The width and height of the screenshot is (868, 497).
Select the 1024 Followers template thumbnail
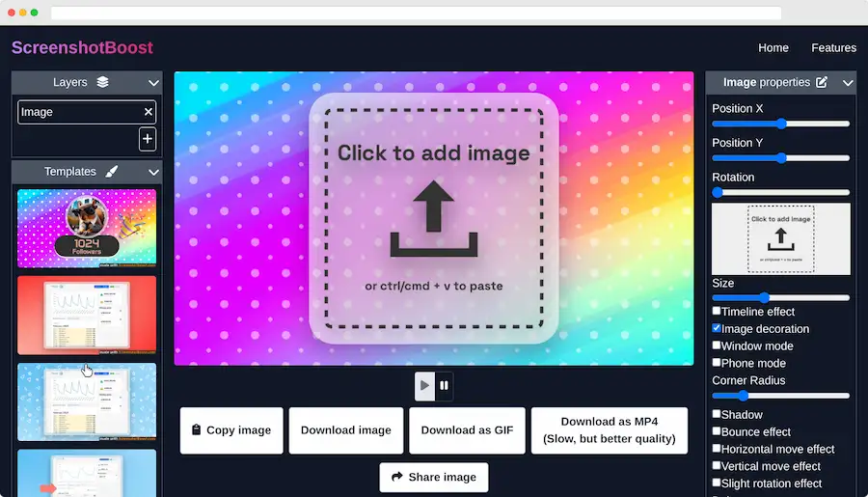click(87, 228)
